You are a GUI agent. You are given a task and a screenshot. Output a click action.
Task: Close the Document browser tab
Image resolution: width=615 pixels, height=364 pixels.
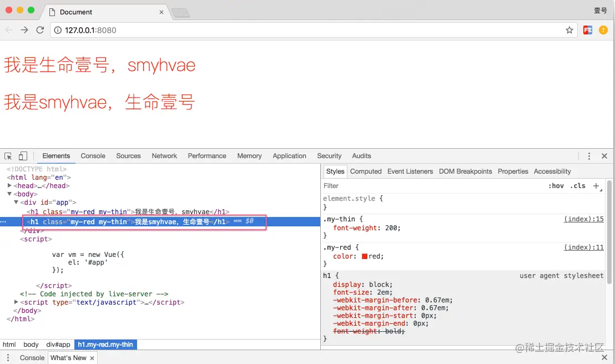tap(161, 12)
